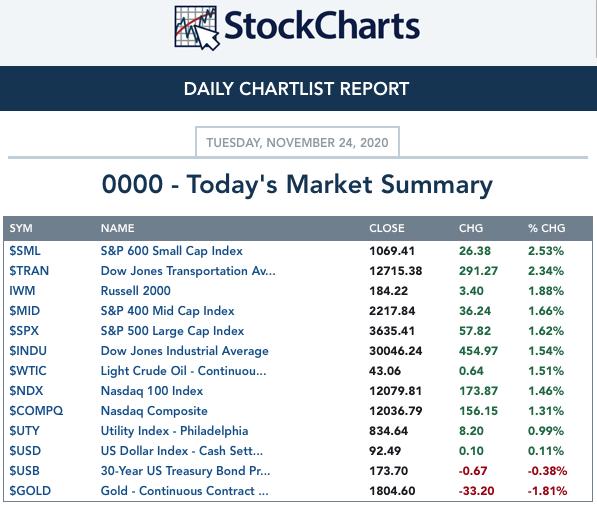The width and height of the screenshot is (597, 505).
Task: Open the Russell 2000 chart link
Action: 135,291
